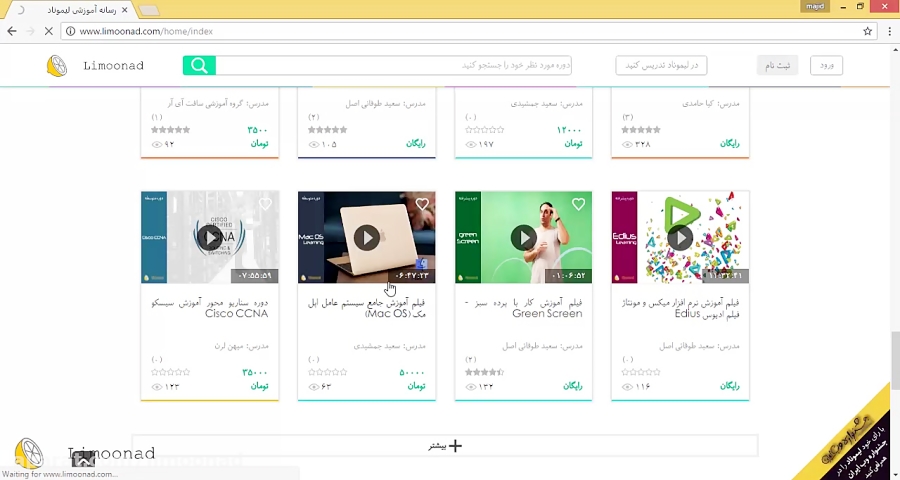The height and width of the screenshot is (480, 900).
Task: Click instructor کیا حامدی on top card
Action: [x=711, y=104]
